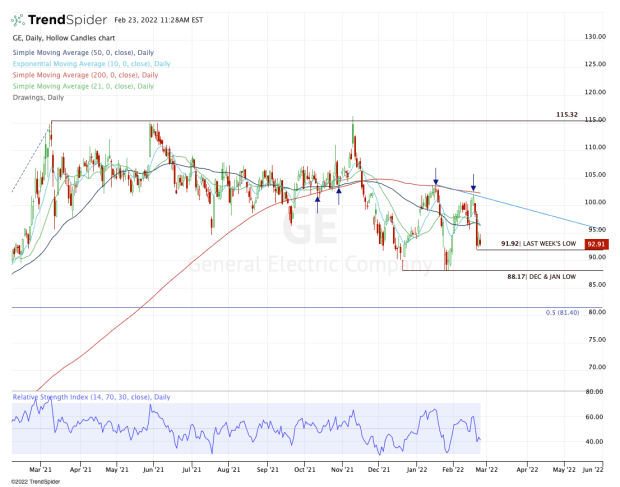Click the down arrow marker above January peak
620x487 pixels.
[x=435, y=177]
